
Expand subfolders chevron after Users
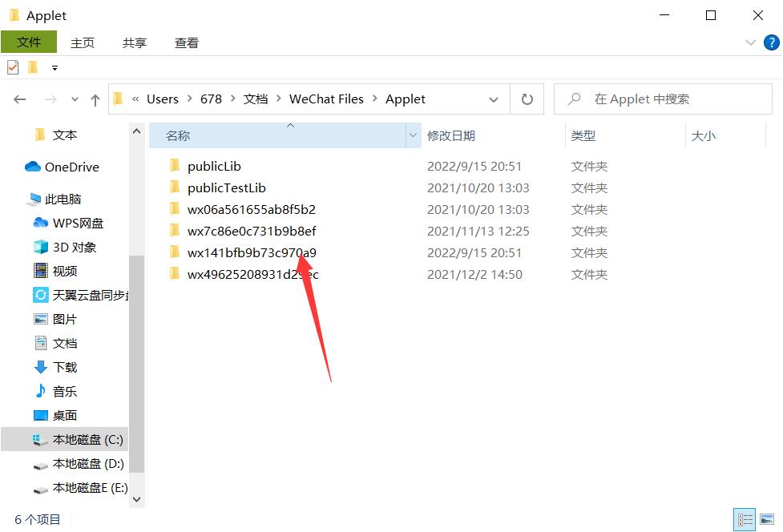(189, 99)
